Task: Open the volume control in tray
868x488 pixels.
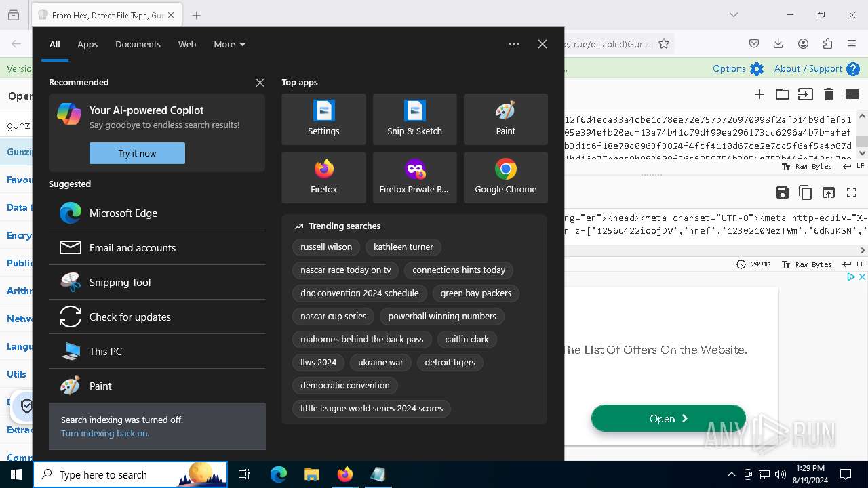Action: coord(781,474)
